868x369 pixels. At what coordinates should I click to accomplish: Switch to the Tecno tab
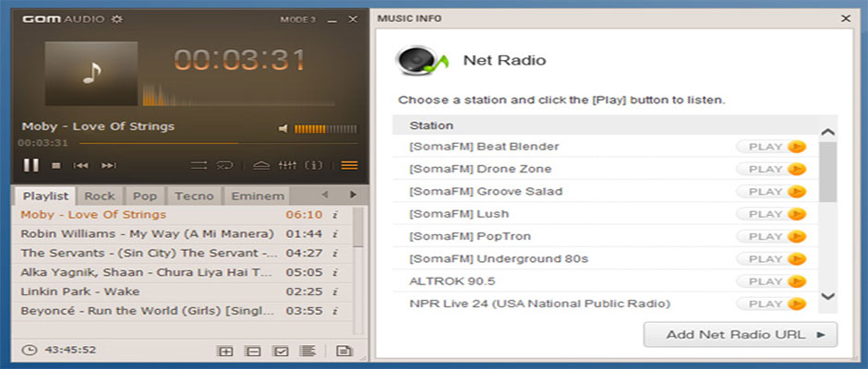pos(194,196)
